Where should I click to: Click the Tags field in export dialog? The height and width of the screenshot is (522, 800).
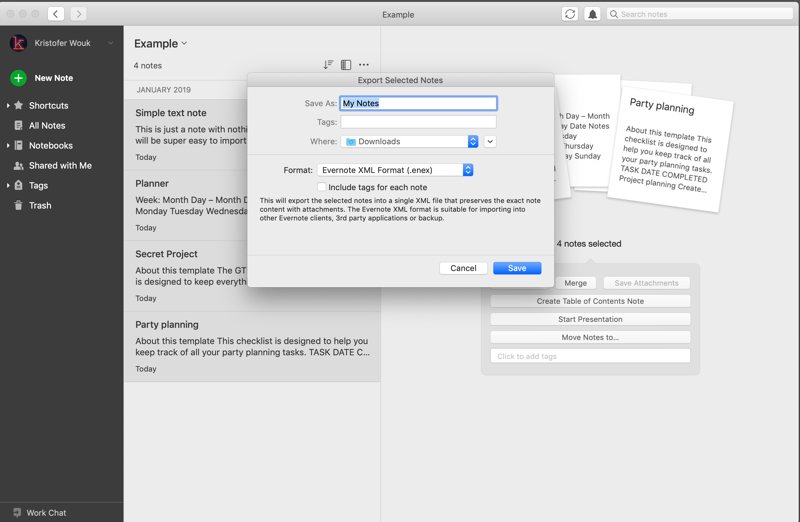point(418,122)
